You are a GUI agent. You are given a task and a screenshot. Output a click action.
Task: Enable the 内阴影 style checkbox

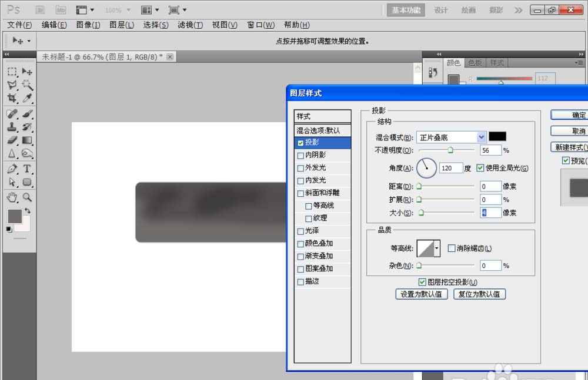[301, 156]
